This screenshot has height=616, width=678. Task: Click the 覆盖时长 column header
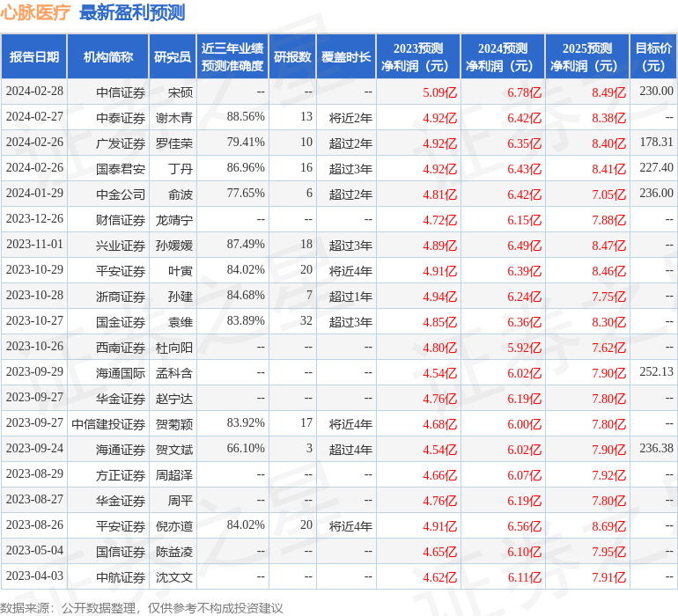(346, 56)
